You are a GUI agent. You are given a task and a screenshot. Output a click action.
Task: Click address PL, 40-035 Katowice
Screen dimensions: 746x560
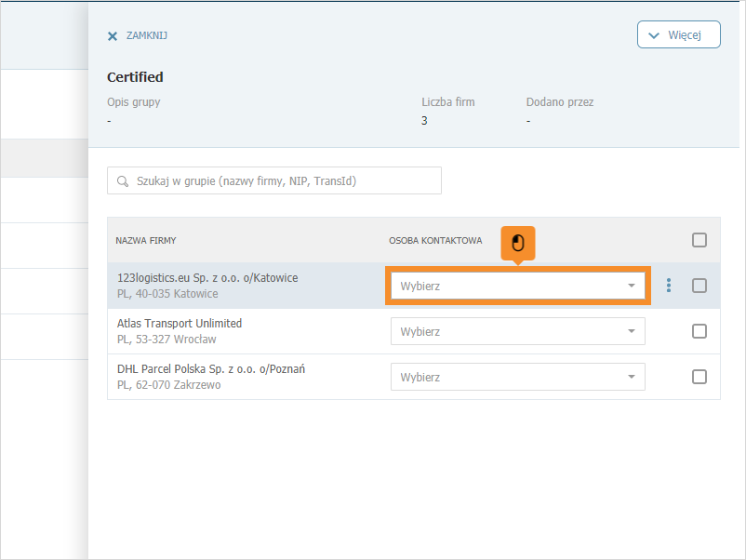tap(167, 294)
